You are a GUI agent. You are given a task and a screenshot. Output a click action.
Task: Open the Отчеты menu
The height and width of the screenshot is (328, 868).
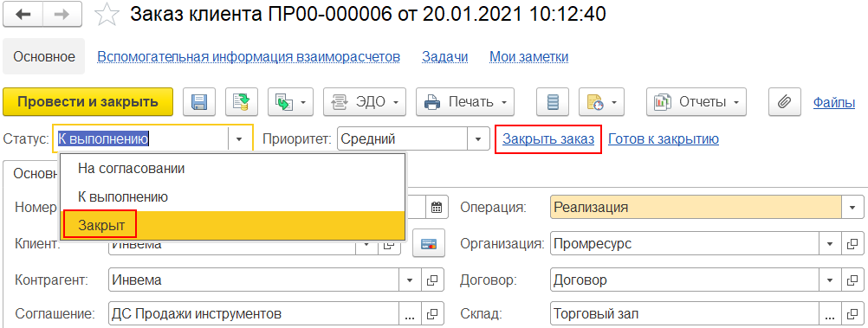[x=696, y=102]
